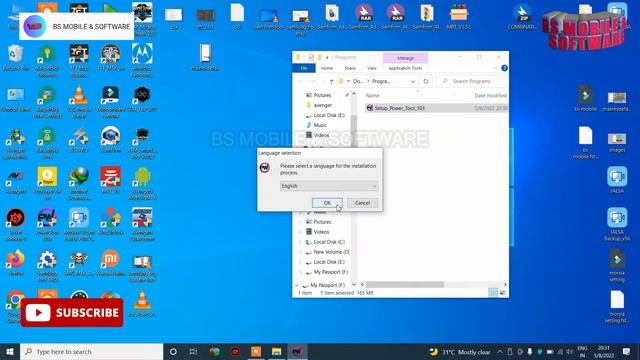
Task: Open weather widget showing 31°C Mostly clear
Action: click(x=460, y=351)
